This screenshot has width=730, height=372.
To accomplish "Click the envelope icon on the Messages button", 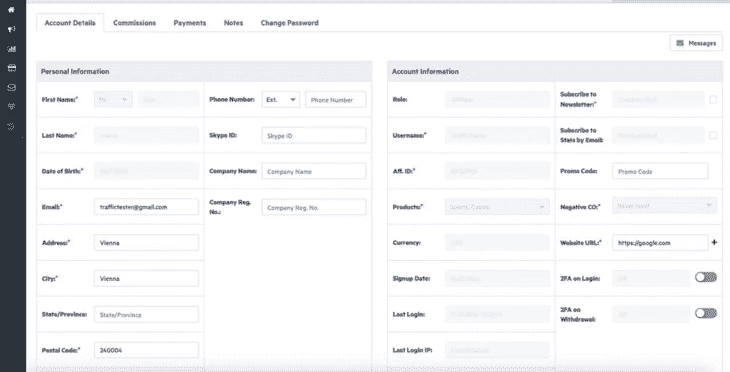I will (x=680, y=43).
